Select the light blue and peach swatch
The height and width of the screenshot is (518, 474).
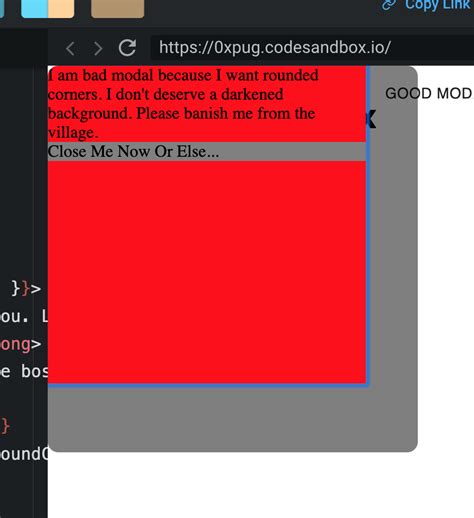(48, 7)
